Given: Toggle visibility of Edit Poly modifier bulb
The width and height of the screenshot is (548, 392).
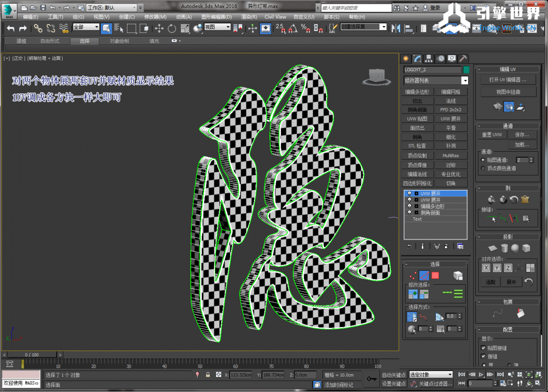Looking at the screenshot, I should tap(409, 206).
